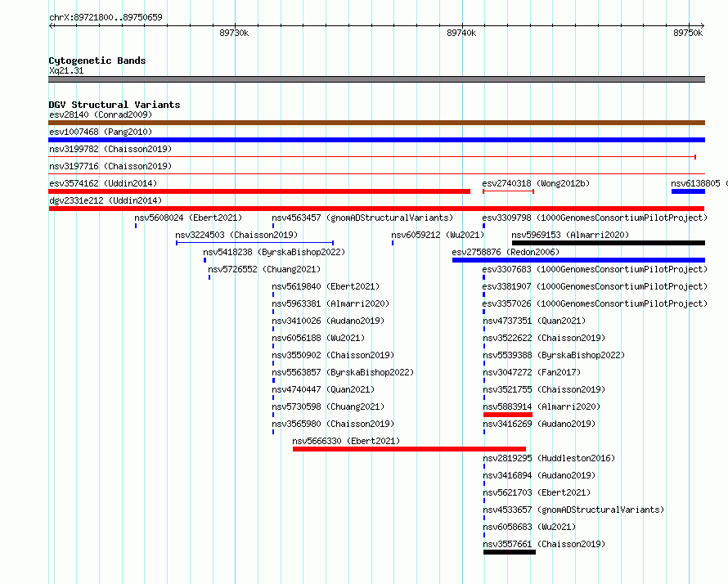Click the nsv5730598 (Chuang2021) label

coord(328,407)
